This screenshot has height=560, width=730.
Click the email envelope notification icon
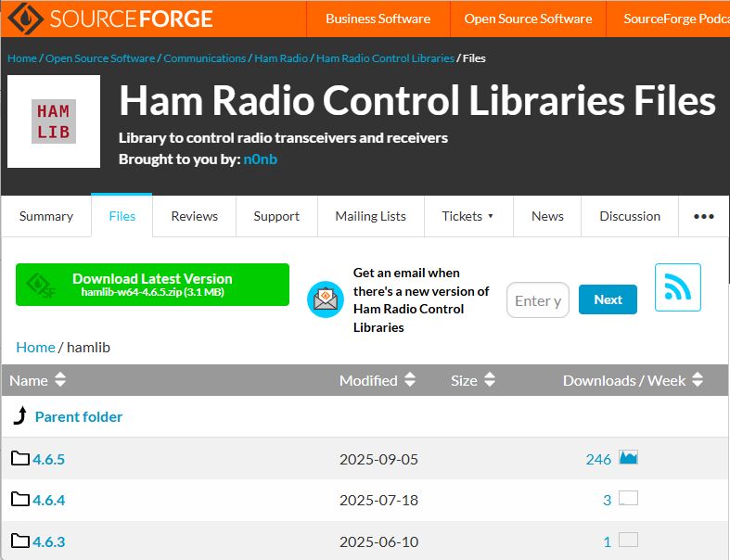(325, 299)
